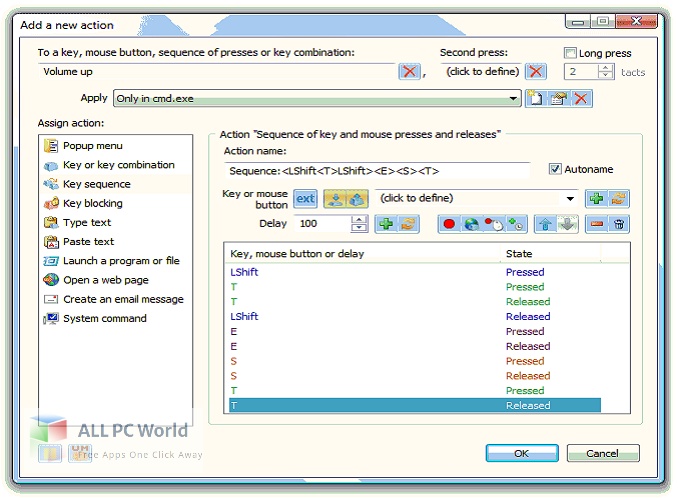Increase tacts value with up arrow
Image resolution: width=678 pixels, height=498 pixels.
point(606,67)
